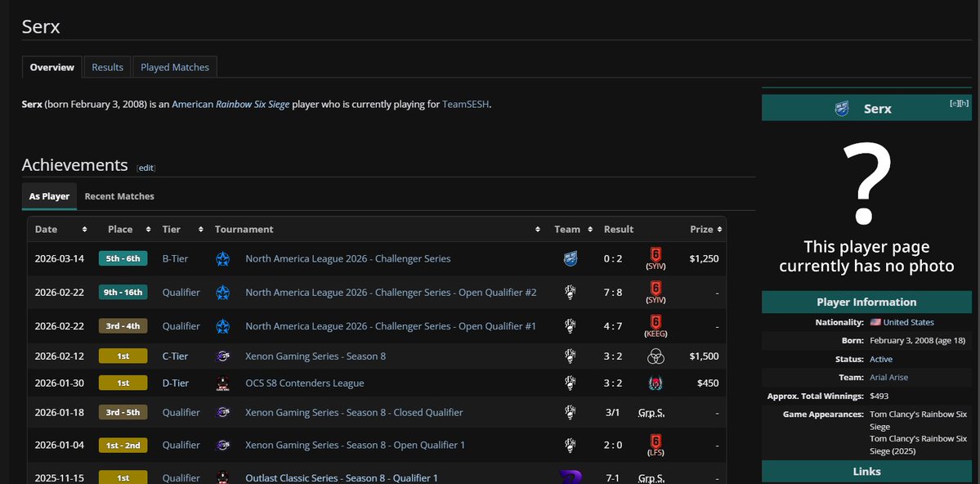The width and height of the screenshot is (980, 484).
Task: Click Xenon Closed Qualifier tournament icon
Action: [x=222, y=412]
